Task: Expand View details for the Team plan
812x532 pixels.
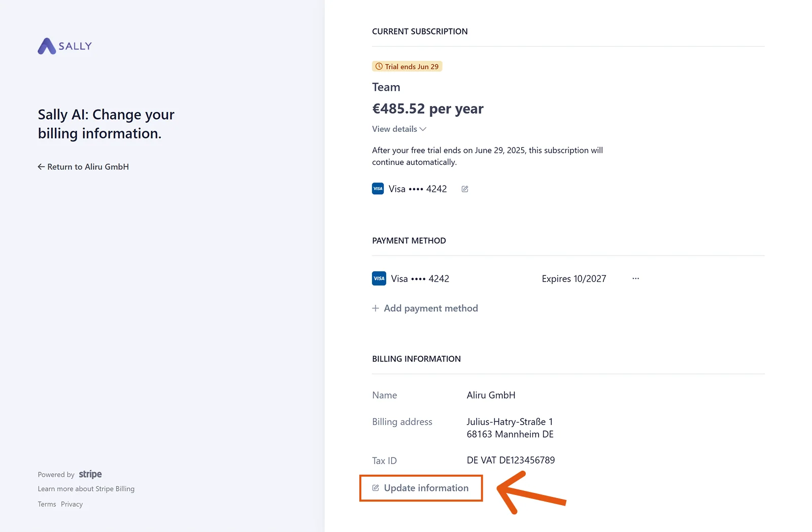Action: pos(399,129)
